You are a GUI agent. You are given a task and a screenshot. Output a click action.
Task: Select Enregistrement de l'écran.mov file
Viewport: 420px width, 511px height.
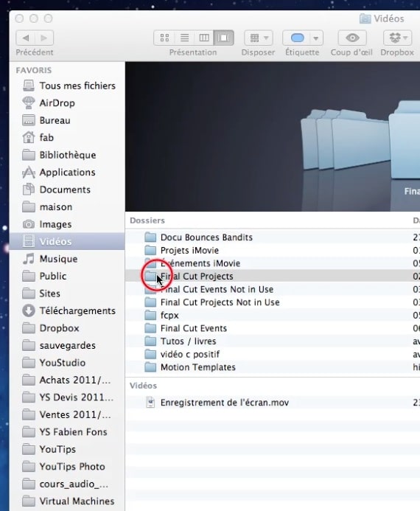(273, 403)
